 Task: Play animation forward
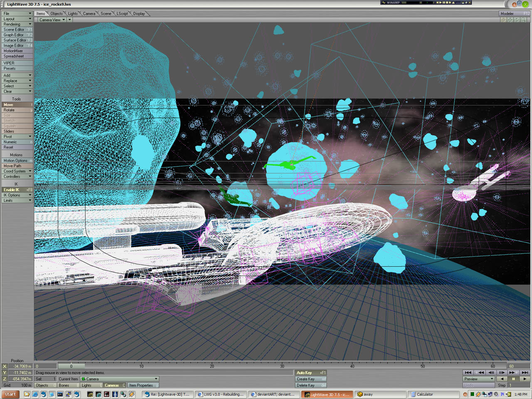(525, 379)
